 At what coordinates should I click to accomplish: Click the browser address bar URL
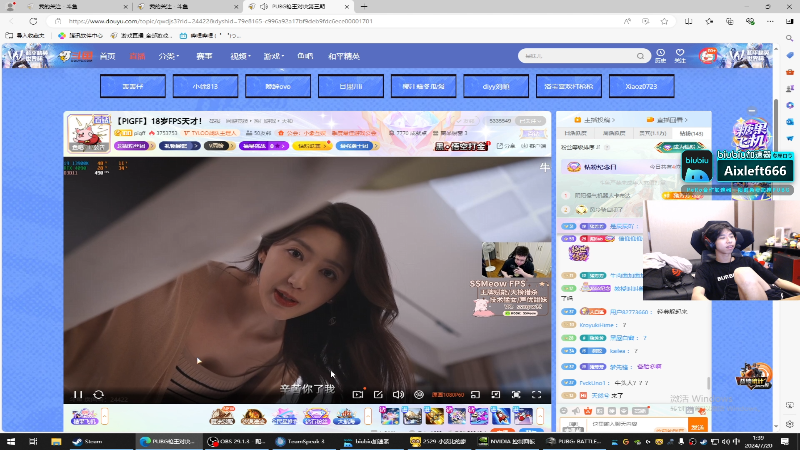tap(220, 21)
